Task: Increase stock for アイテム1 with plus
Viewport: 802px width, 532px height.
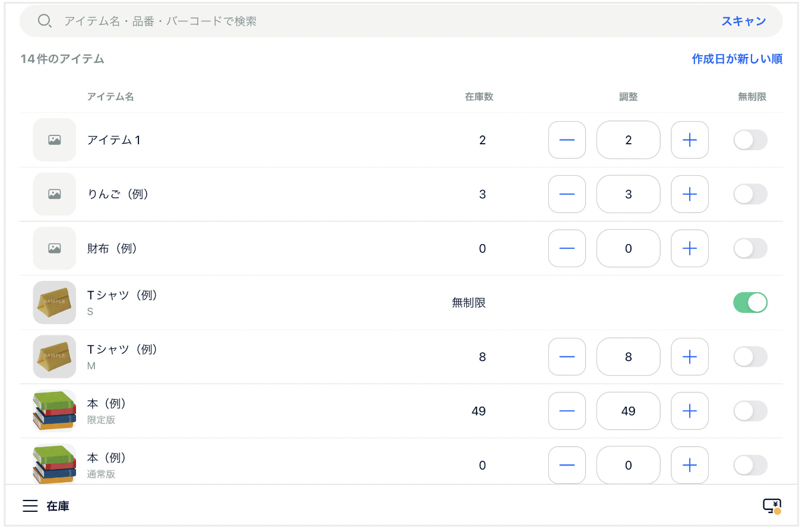Action: point(689,140)
